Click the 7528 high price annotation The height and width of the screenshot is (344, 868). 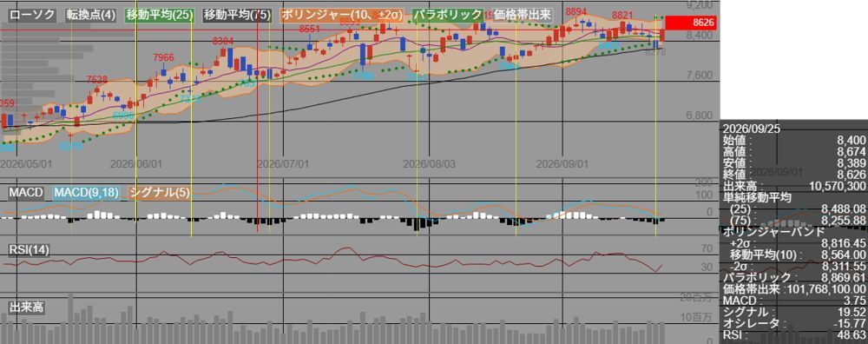tap(97, 79)
